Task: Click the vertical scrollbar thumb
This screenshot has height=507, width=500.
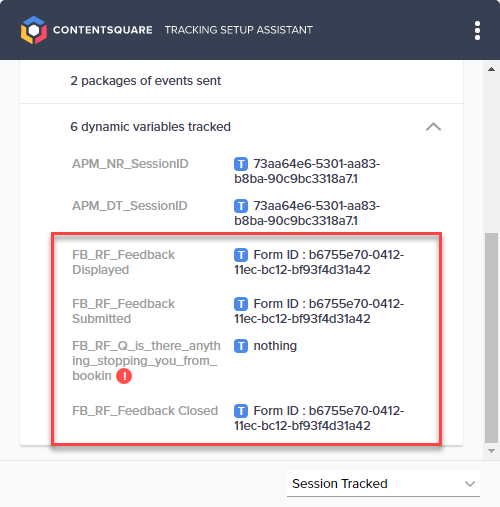Action: [x=491, y=337]
